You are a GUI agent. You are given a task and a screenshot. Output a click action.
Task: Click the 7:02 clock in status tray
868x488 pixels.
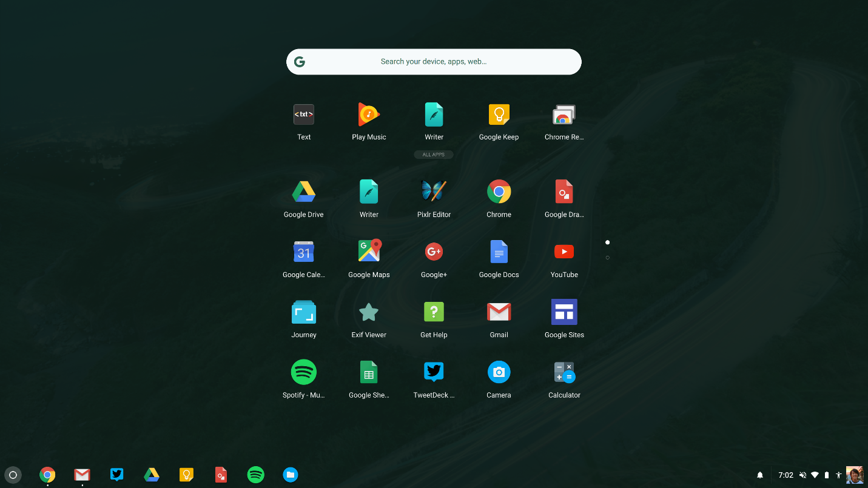[x=786, y=475]
